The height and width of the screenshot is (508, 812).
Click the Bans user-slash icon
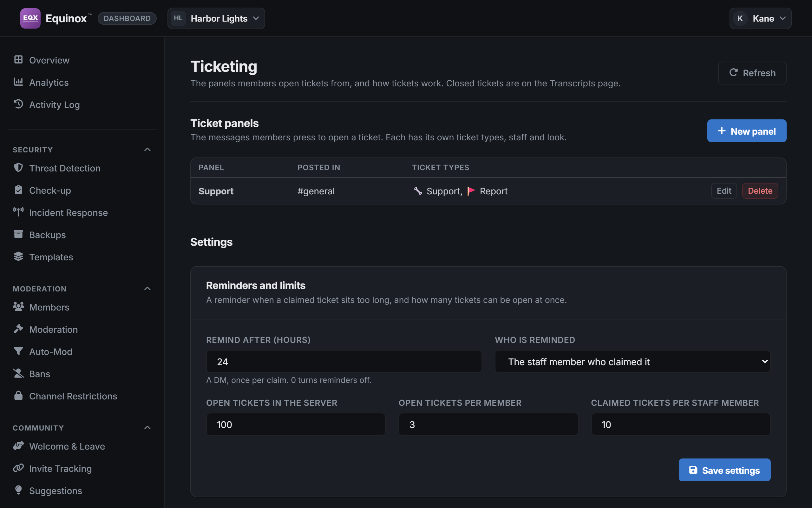coord(18,373)
